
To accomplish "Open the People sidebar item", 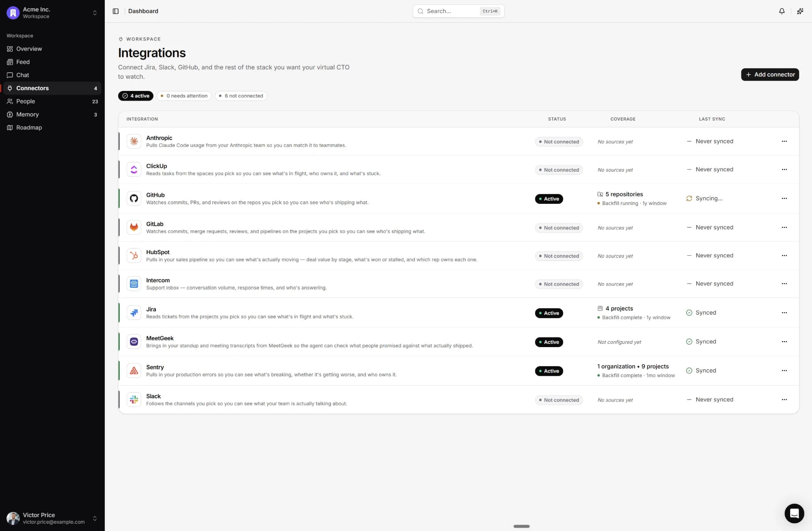I will 52,101.
